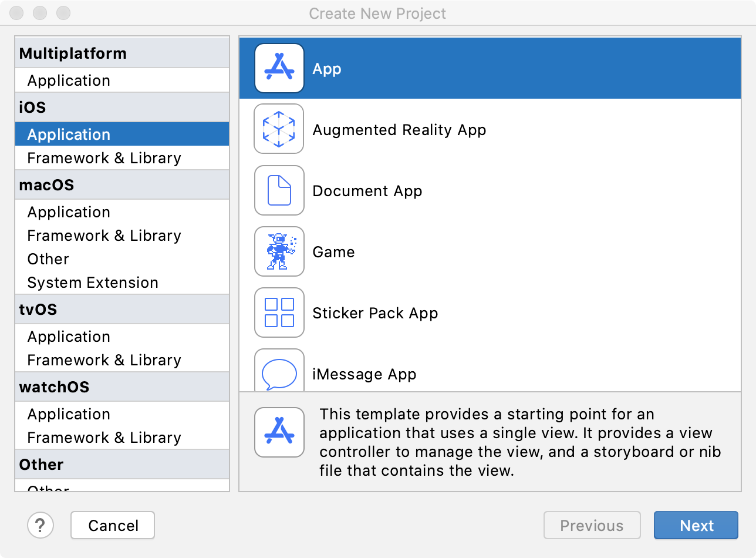Select Application under iOS
The image size is (756, 558).
[x=122, y=135]
